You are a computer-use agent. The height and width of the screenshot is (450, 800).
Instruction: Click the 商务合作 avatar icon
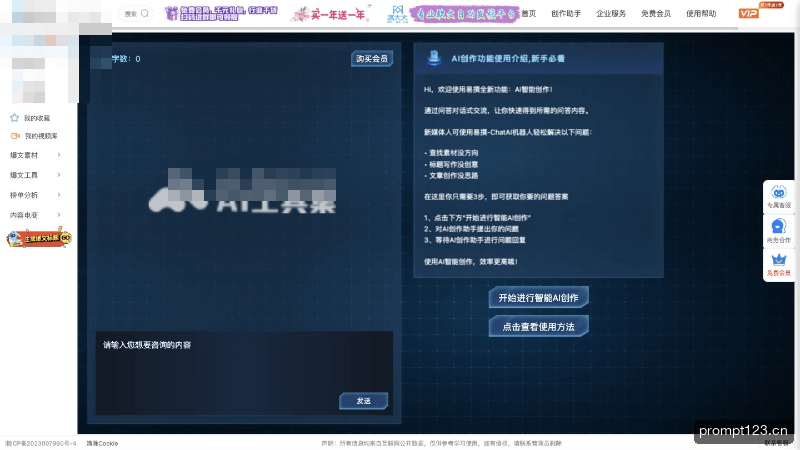(779, 226)
